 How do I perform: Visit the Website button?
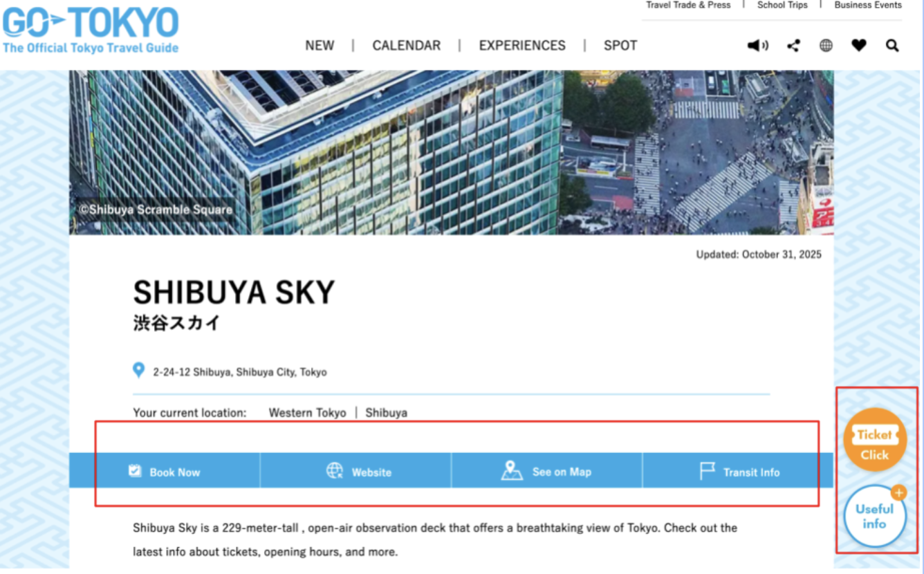[355, 471]
